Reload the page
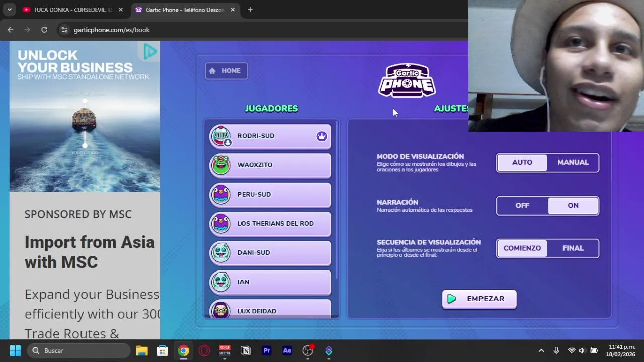 pyautogui.click(x=44, y=30)
